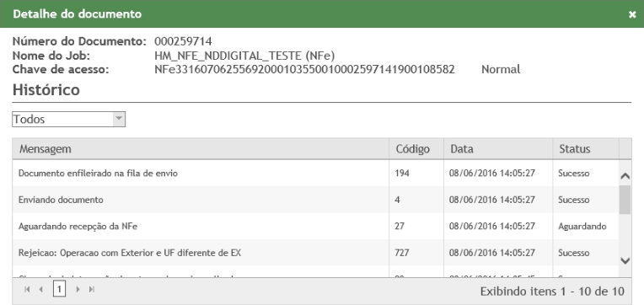Click the table vertical scrollbar thumb

625,200
